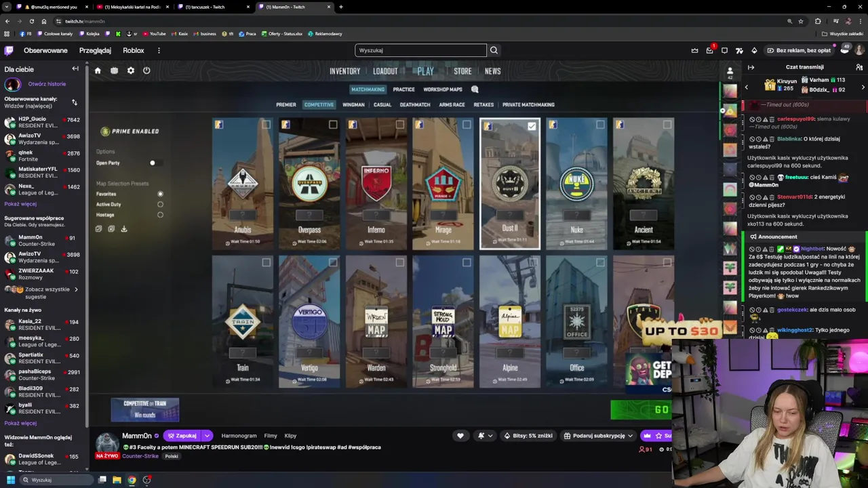Open the CS2 friends list icon

click(x=730, y=70)
